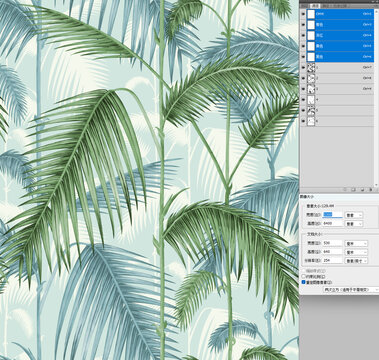Open the document width unit dropdown
The image size is (379, 360).
[x=356, y=244]
